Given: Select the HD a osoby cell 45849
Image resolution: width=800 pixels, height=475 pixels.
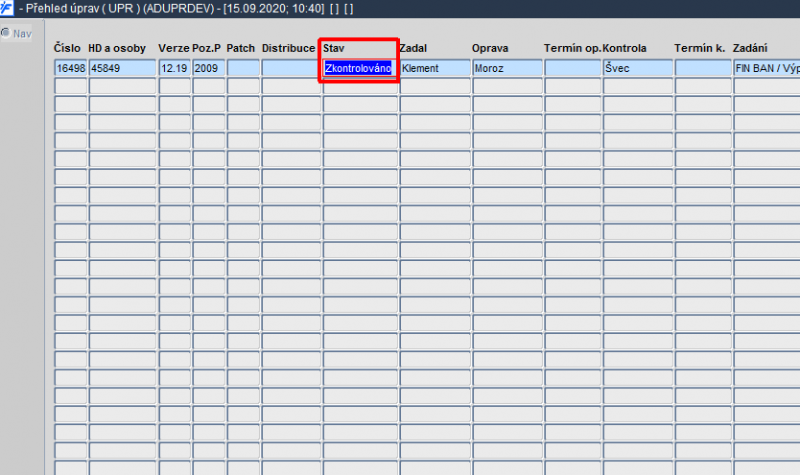Looking at the screenshot, I should tap(122, 68).
